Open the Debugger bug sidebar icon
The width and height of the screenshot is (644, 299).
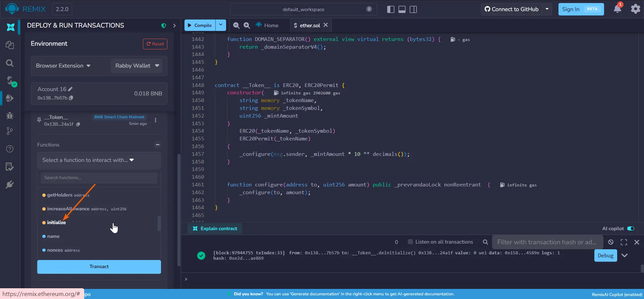10,116
